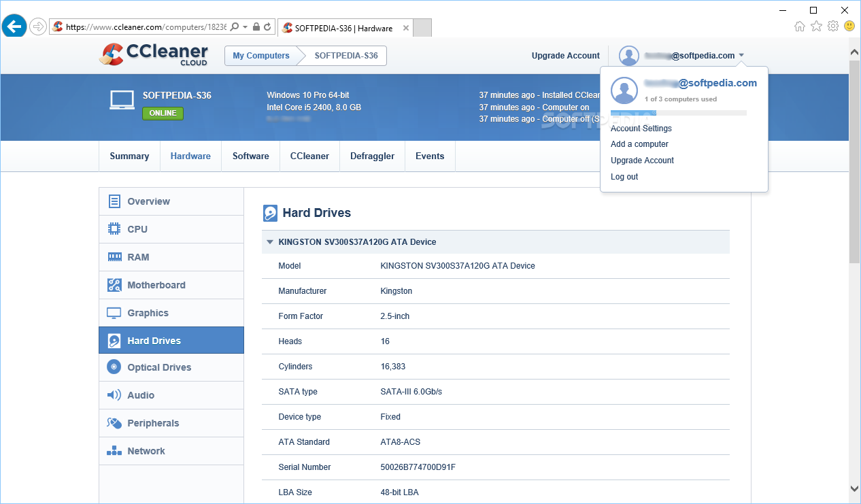
Task: Open the Motherboard sidebar item
Action: point(171,285)
